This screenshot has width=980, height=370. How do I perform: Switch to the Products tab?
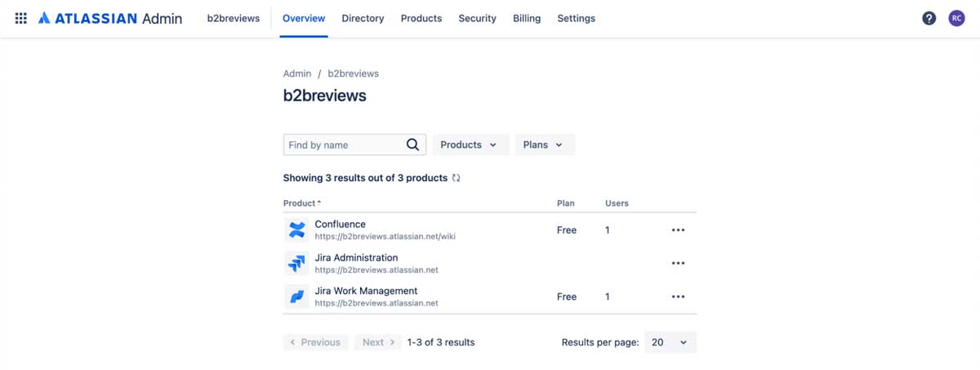click(x=421, y=18)
